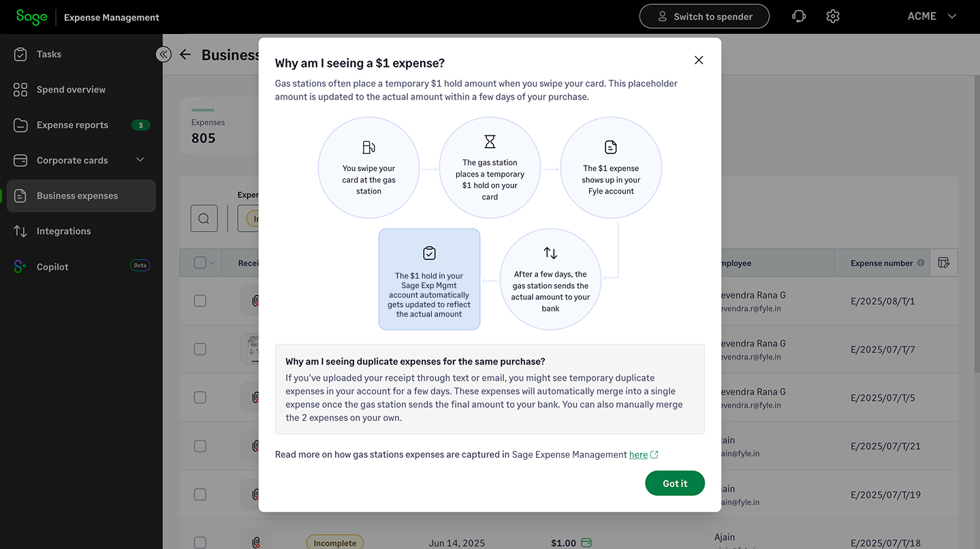This screenshot has height=549, width=980.
Task: Click the Incomplete status badge on the bottom row
Action: point(334,542)
